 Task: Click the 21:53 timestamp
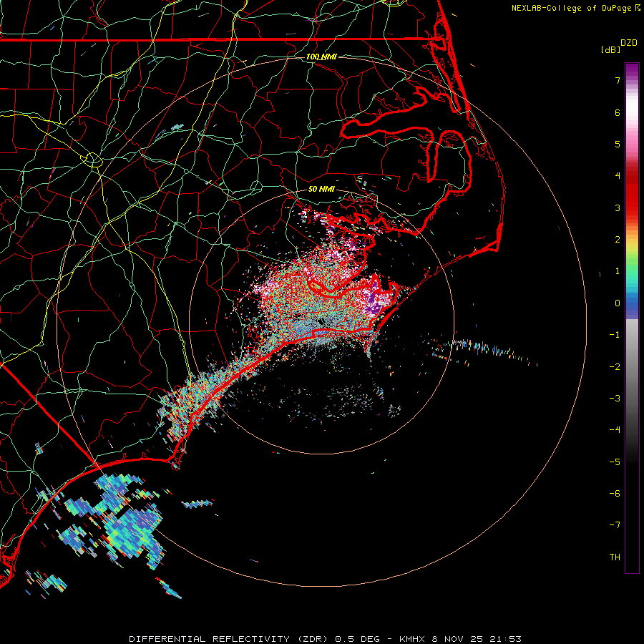pyautogui.click(x=505, y=639)
